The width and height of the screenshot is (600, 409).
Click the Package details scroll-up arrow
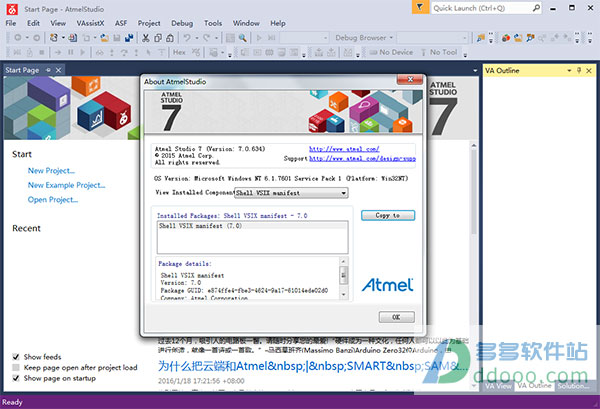click(344, 261)
